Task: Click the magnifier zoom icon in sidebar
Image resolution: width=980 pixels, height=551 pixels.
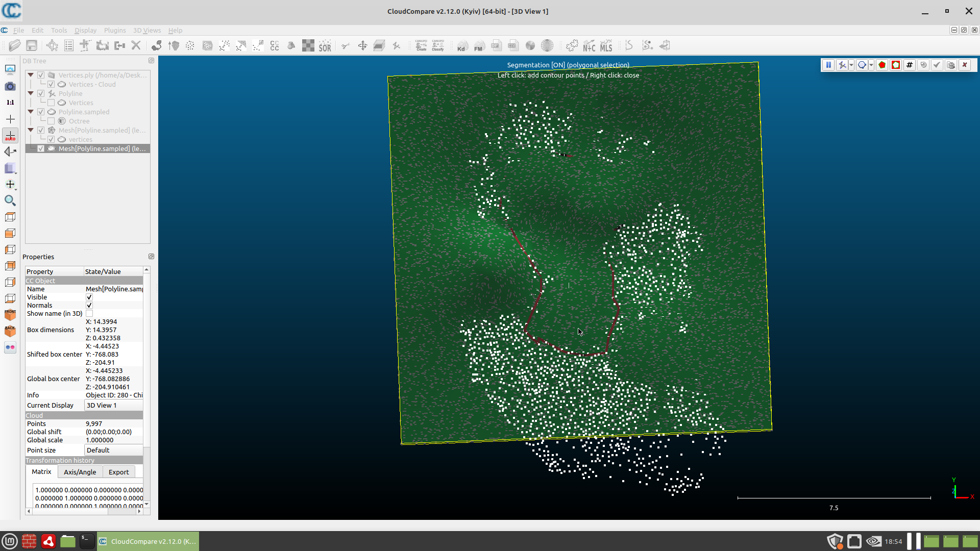Action: [10, 201]
